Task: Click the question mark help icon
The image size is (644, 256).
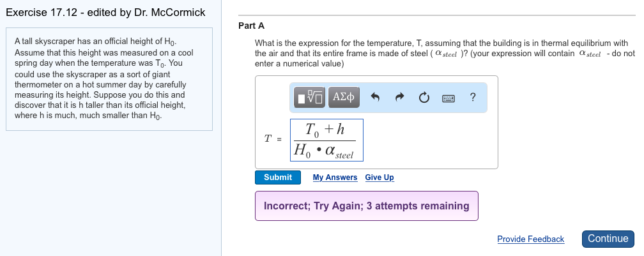Action: (x=472, y=97)
